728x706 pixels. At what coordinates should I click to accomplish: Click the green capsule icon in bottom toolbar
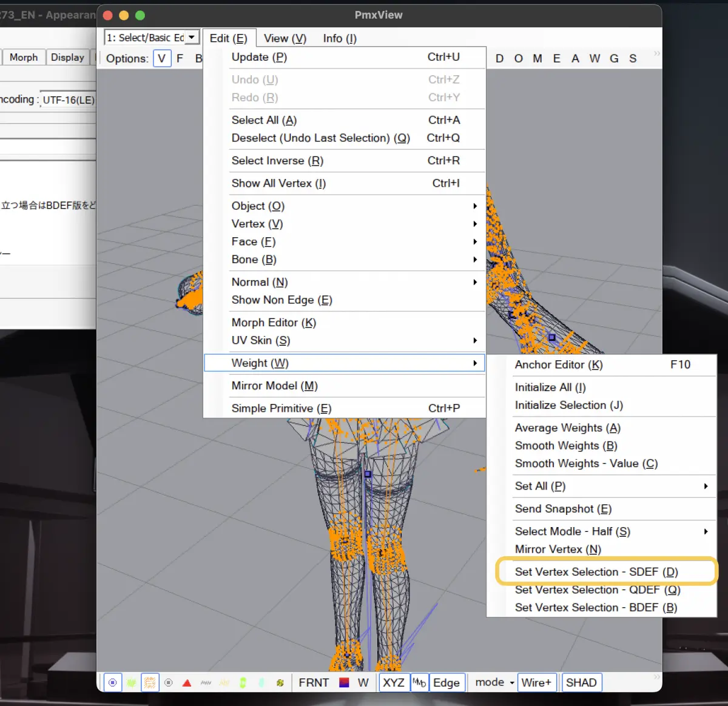[243, 683]
